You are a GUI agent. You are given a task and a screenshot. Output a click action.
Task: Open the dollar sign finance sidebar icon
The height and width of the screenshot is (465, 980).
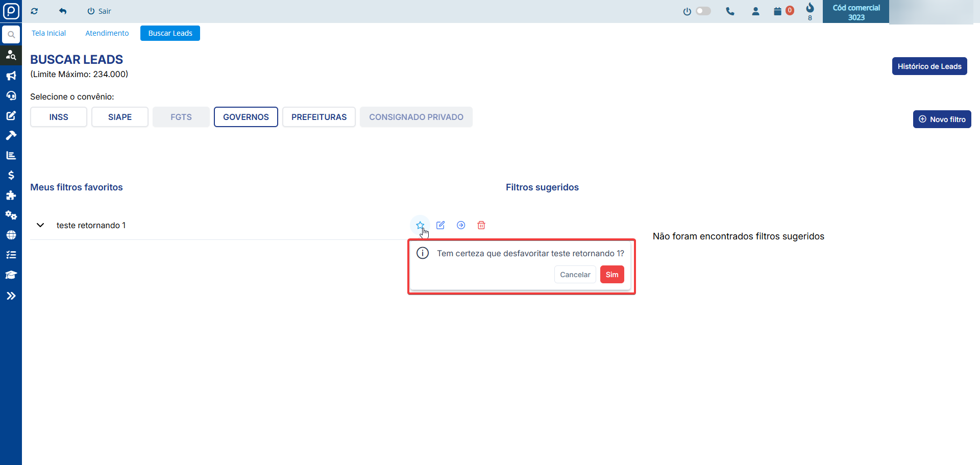pyautogui.click(x=11, y=175)
